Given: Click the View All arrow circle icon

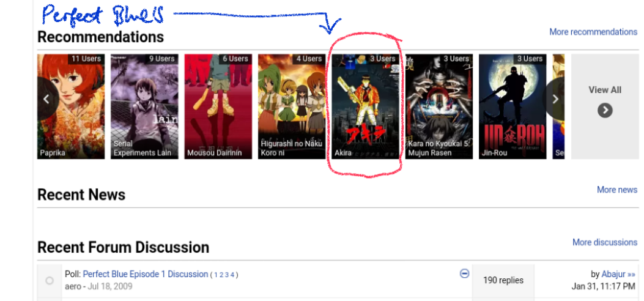Looking at the screenshot, I should [x=605, y=110].
